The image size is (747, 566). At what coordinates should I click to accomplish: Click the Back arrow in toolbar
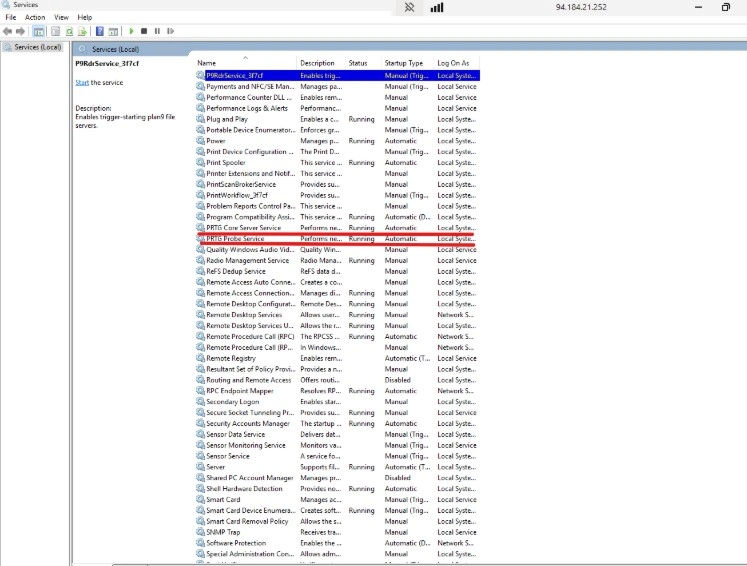8,31
